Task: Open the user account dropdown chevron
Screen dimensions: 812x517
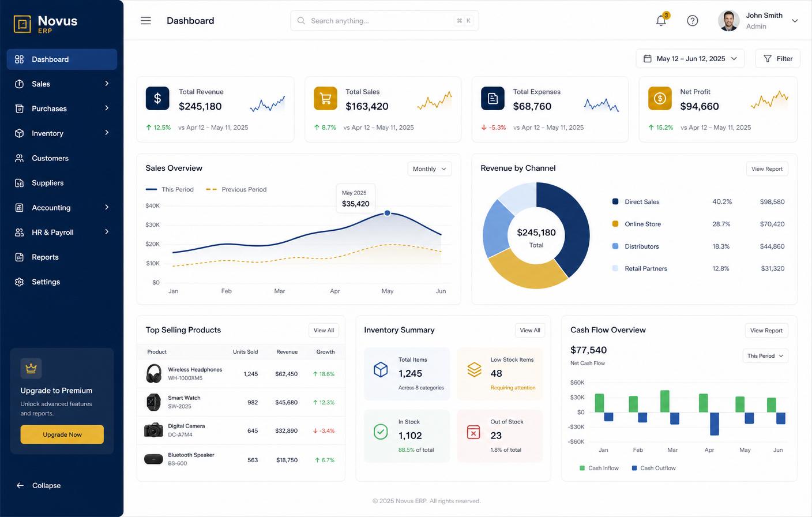Action: tap(795, 21)
